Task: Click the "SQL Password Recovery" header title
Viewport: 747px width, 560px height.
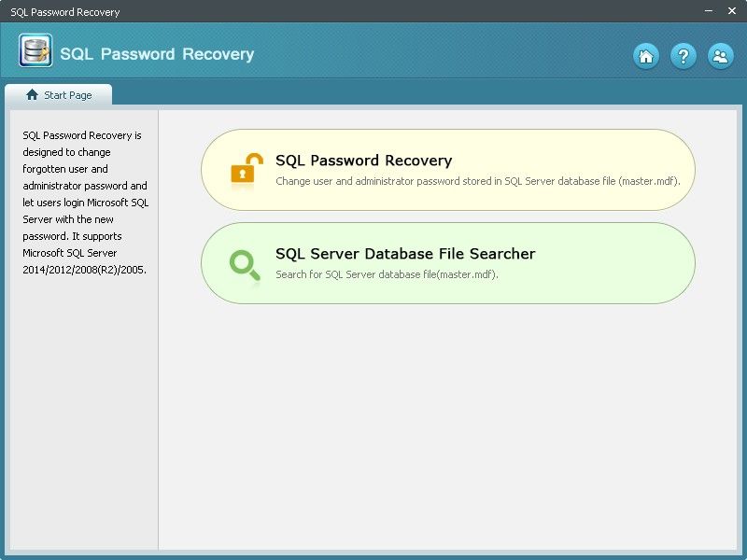Action: (157, 54)
